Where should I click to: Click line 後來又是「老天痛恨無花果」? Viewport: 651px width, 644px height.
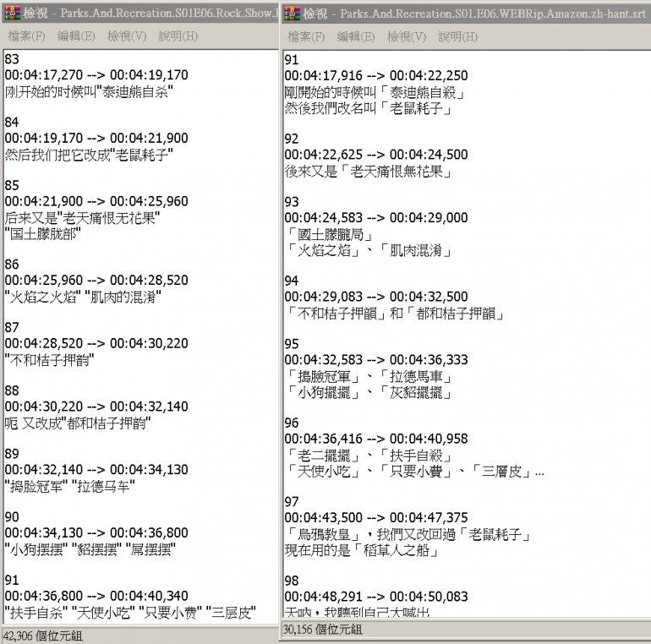coord(369,171)
